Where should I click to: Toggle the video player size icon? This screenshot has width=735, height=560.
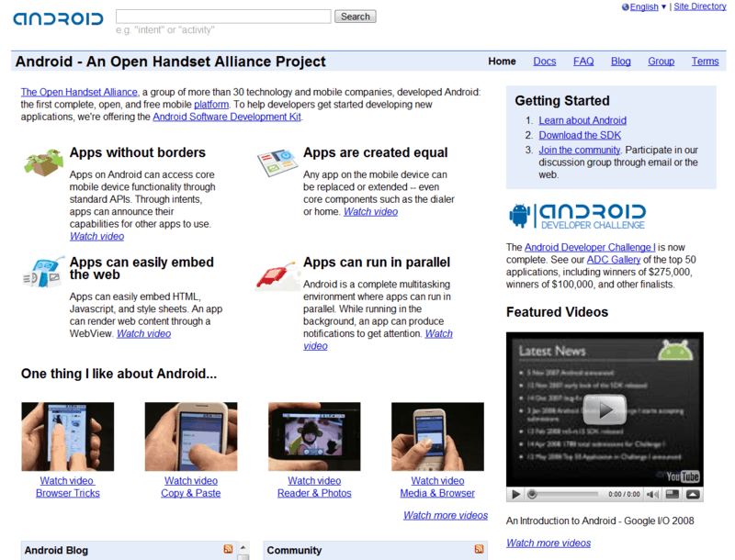coord(673,494)
